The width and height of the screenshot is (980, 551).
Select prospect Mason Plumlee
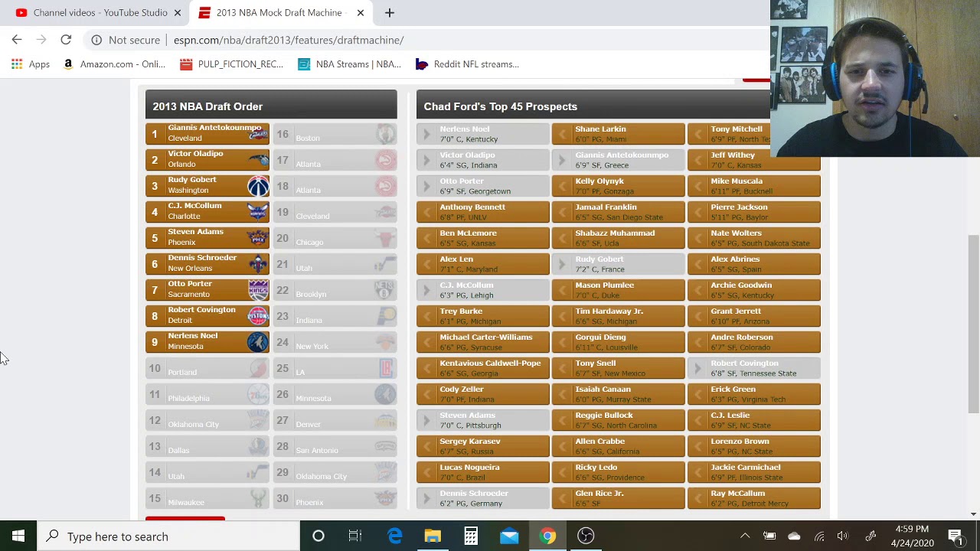point(619,290)
